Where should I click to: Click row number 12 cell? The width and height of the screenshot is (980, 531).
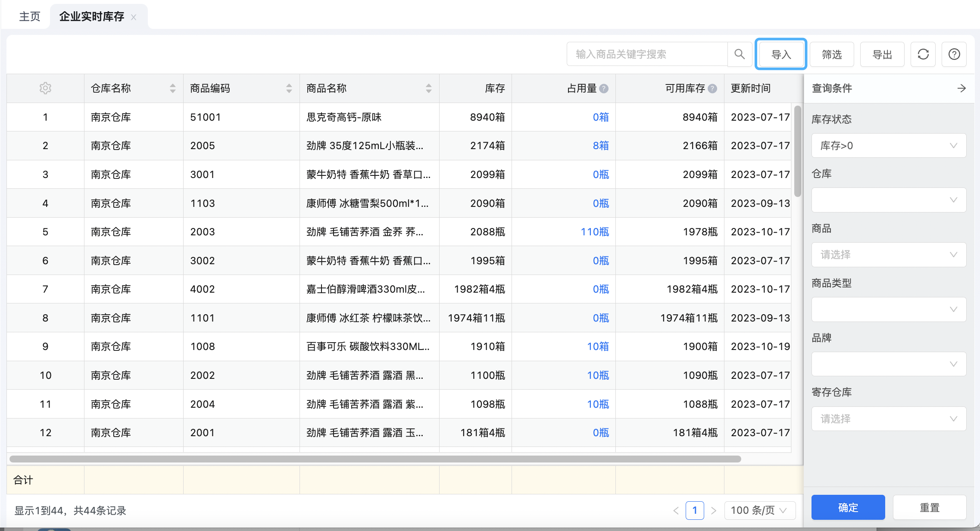(x=45, y=433)
